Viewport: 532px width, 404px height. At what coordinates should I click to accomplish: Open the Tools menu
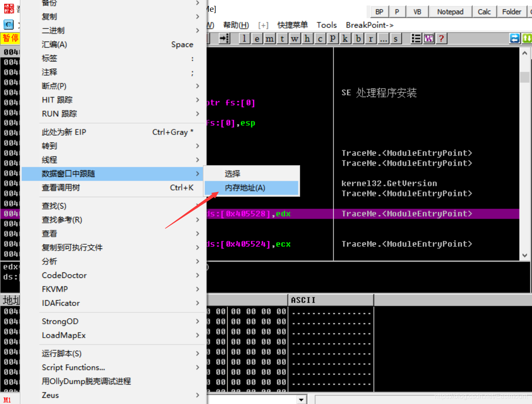click(x=327, y=25)
